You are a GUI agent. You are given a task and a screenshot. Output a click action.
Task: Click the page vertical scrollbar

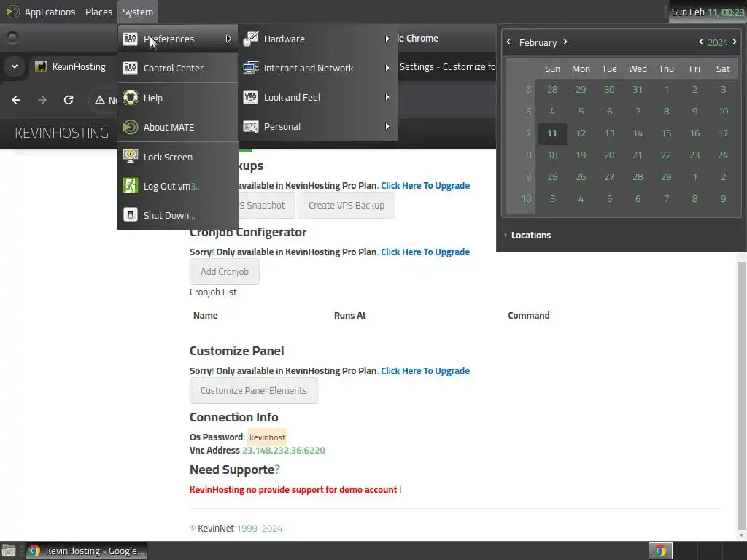coord(741,395)
